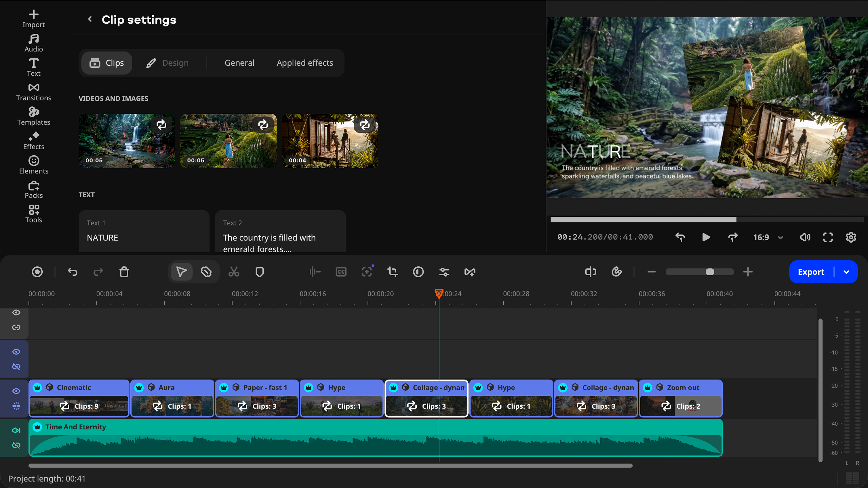The image size is (868, 488).
Task: Open the subtitles CC tool
Action: click(341, 272)
